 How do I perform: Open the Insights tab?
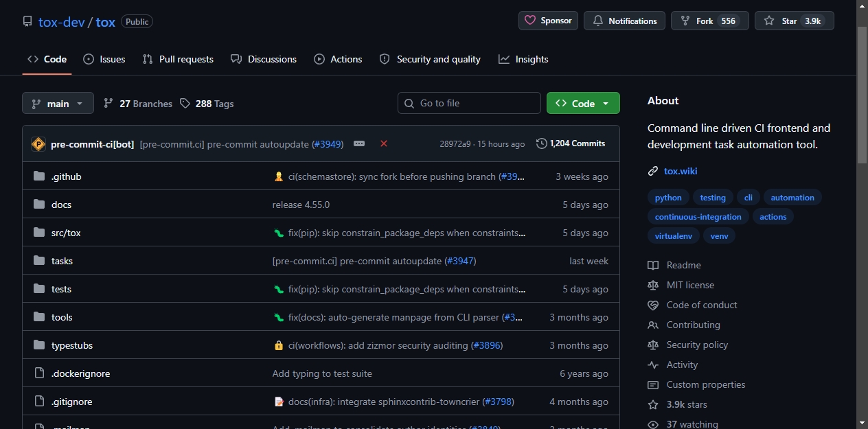click(523, 59)
